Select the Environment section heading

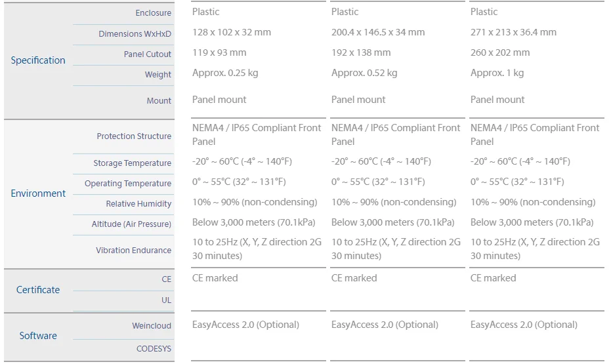38,193
